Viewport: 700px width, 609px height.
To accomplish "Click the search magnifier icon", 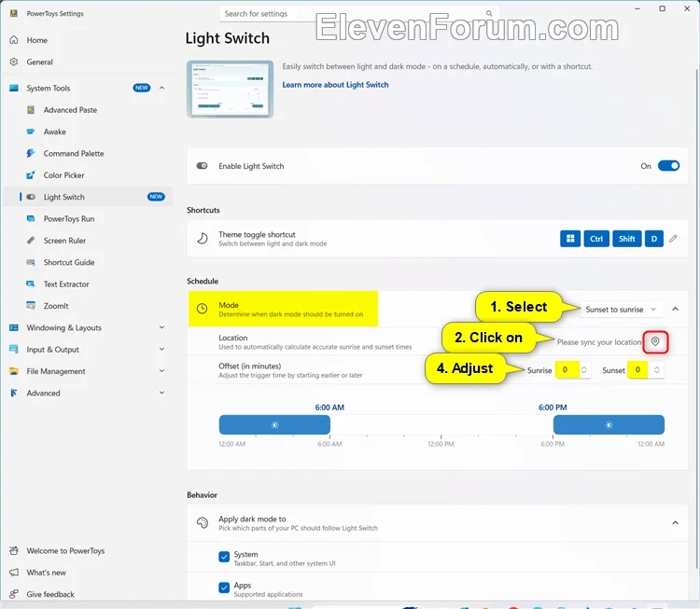I will (489, 13).
